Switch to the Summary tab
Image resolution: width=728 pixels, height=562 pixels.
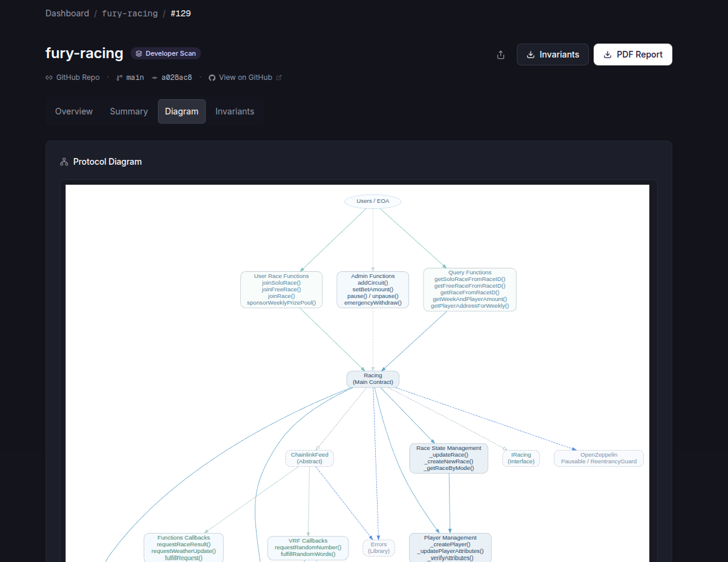coord(129,111)
